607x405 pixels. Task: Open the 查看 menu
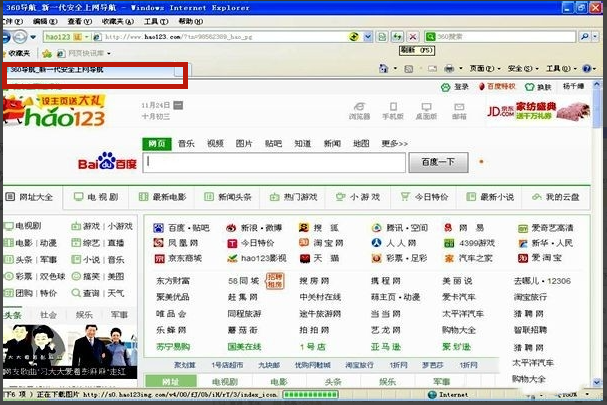click(x=79, y=21)
